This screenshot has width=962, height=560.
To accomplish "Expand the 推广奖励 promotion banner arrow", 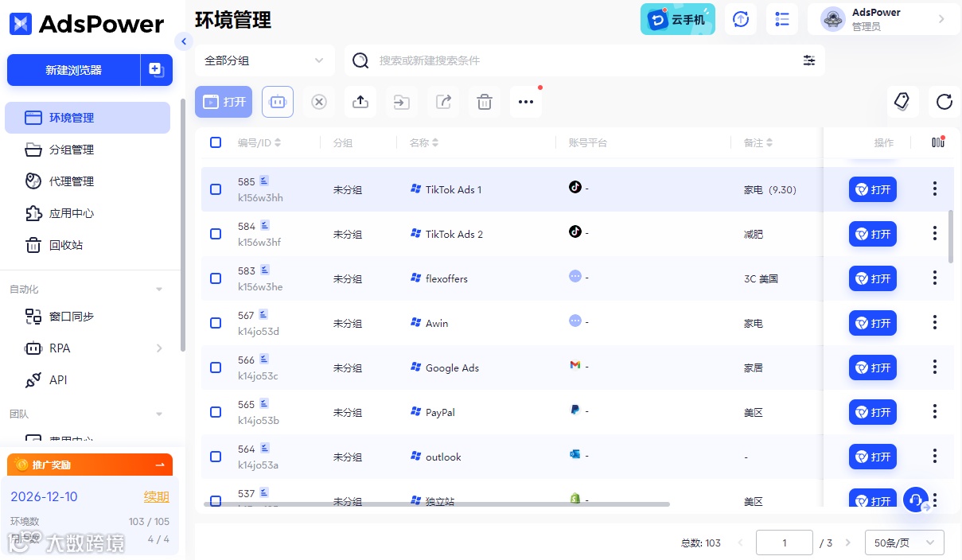I will point(160,465).
